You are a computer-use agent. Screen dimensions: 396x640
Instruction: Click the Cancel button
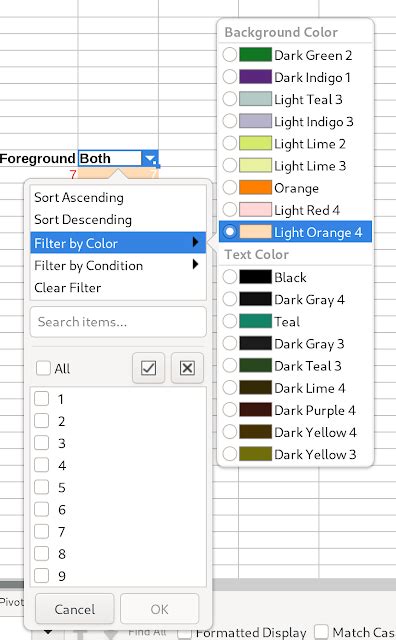75,609
